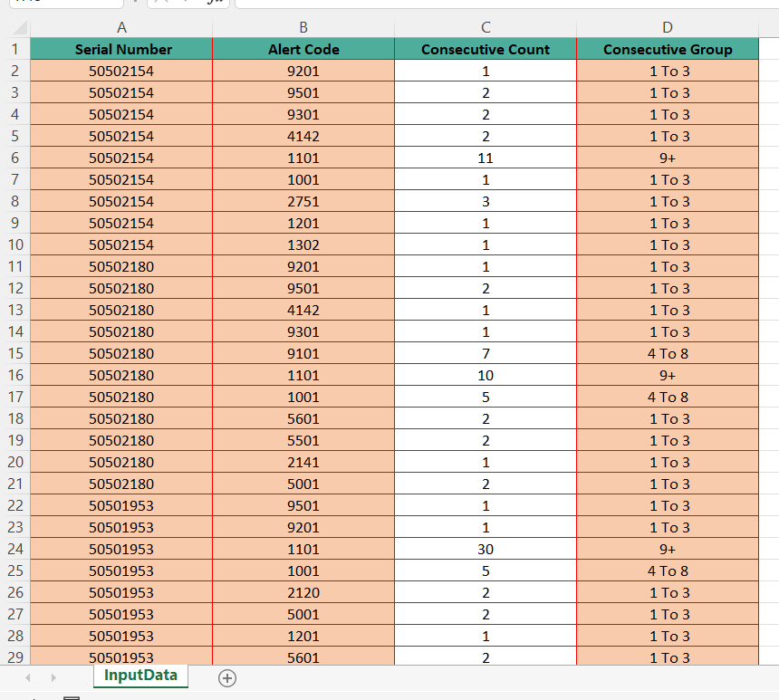Screen dimensions: 779x700
Task: Select row 15 header
Action: pyautogui.click(x=15, y=354)
